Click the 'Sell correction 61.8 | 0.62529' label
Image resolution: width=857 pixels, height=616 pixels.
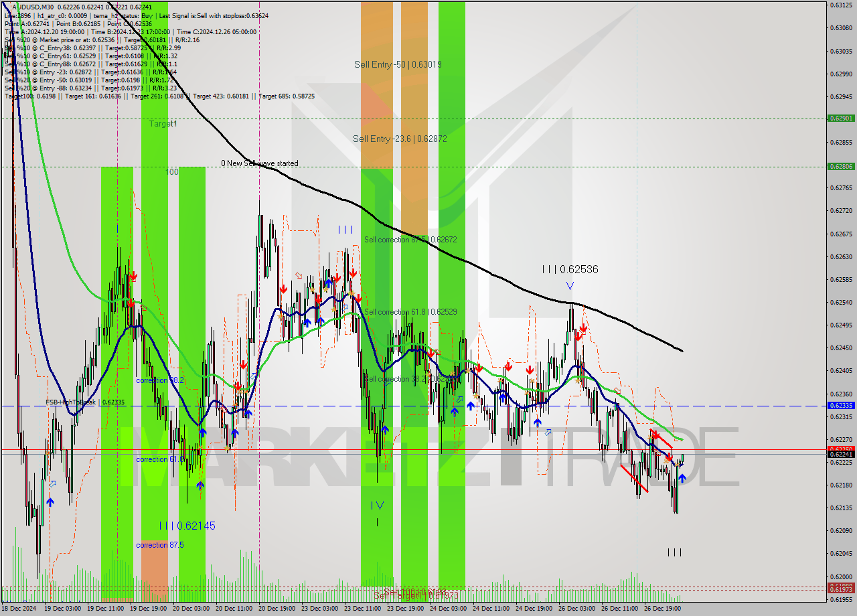[410, 312]
